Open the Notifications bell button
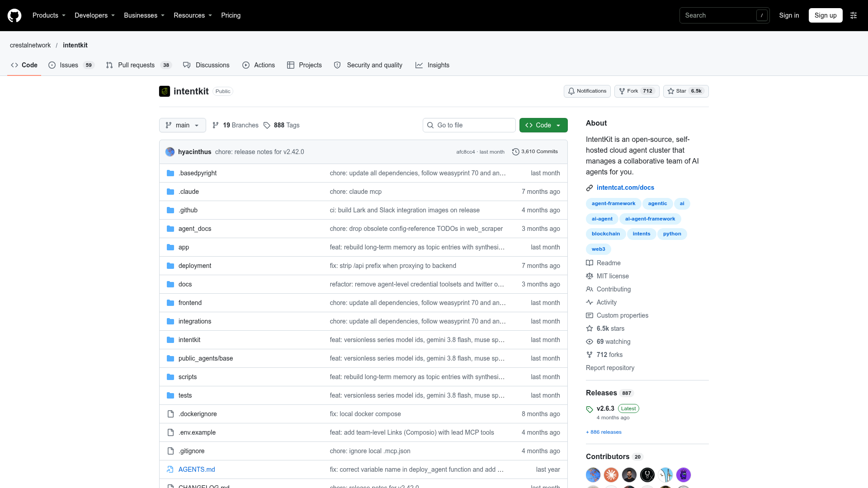This screenshot has height=488, width=868. click(587, 91)
